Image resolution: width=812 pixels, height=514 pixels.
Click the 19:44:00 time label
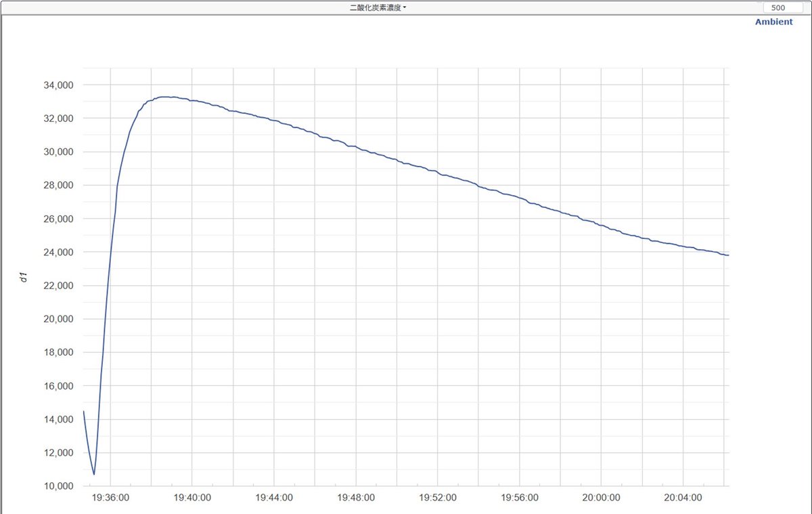click(274, 498)
